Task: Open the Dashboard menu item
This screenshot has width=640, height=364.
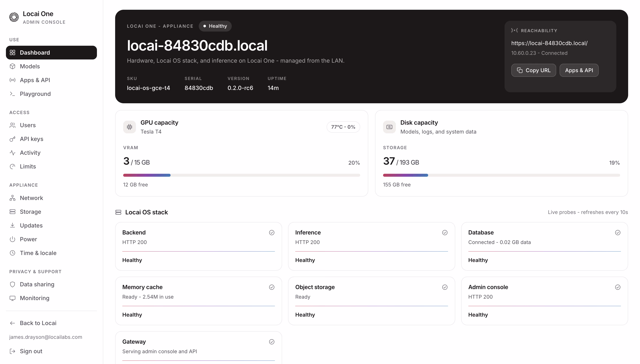Action: tap(51, 52)
